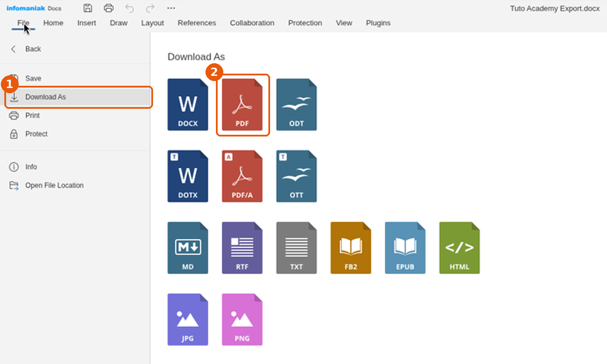Select Open File Location
Image resolution: width=607 pixels, height=364 pixels.
[75, 185]
